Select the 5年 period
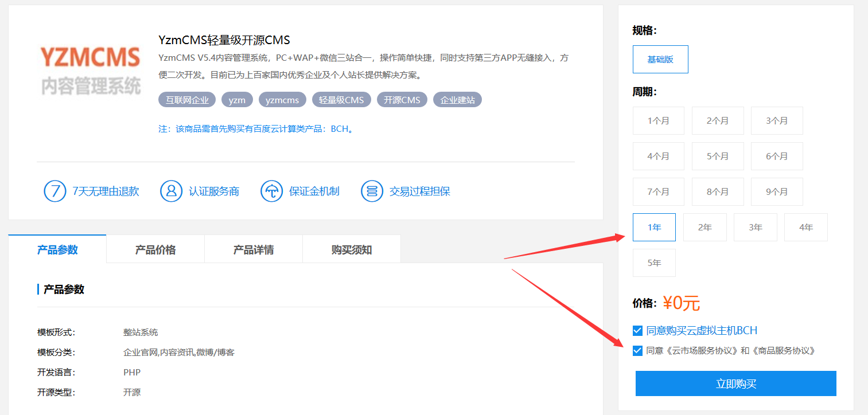 (654, 263)
